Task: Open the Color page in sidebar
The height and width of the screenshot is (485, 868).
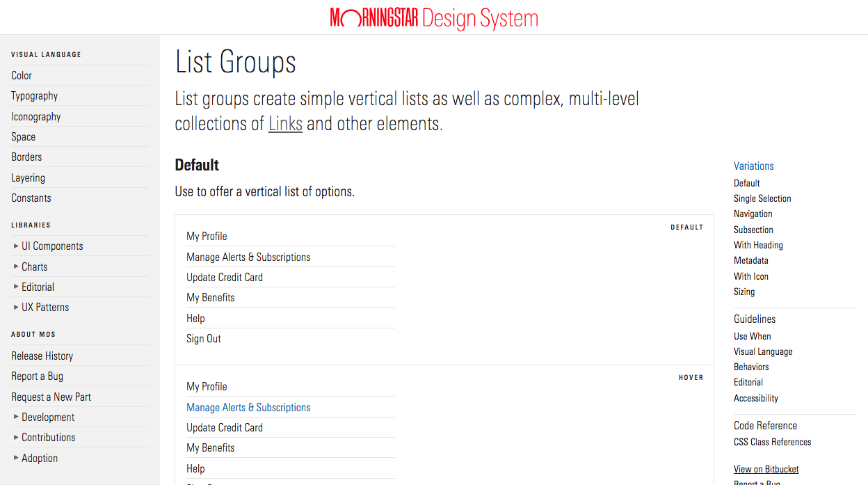Action: tap(22, 75)
